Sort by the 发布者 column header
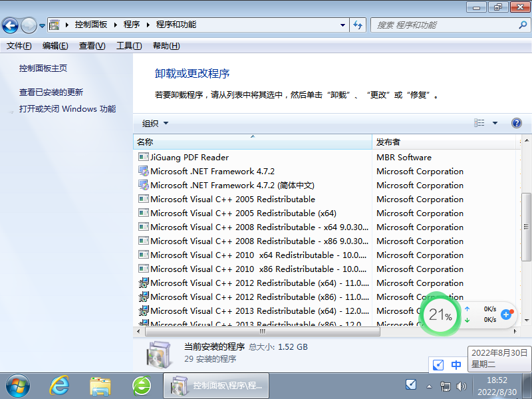The height and width of the screenshot is (399, 532). 444,142
